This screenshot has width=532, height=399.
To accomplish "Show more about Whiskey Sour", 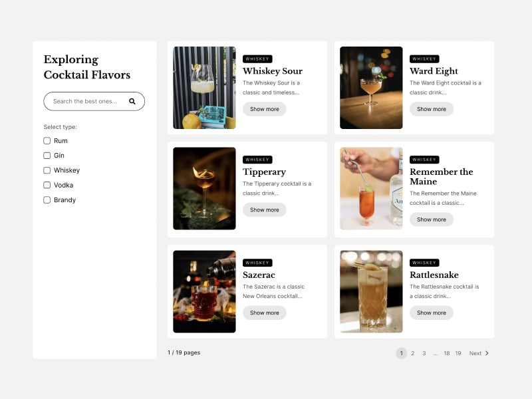I will click(x=264, y=109).
